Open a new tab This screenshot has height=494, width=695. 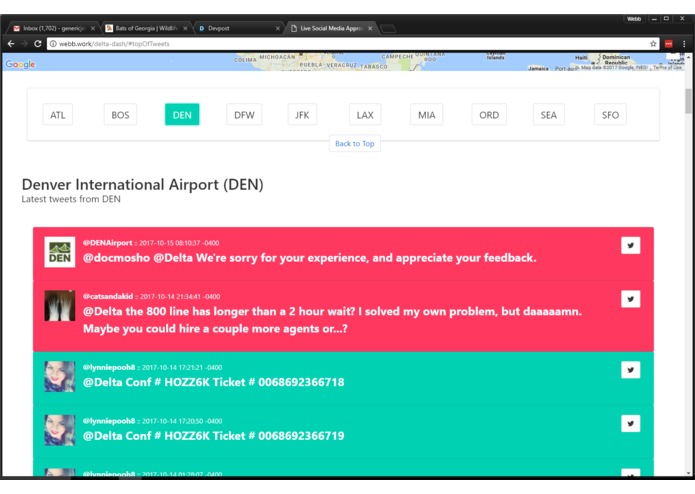[388, 29]
